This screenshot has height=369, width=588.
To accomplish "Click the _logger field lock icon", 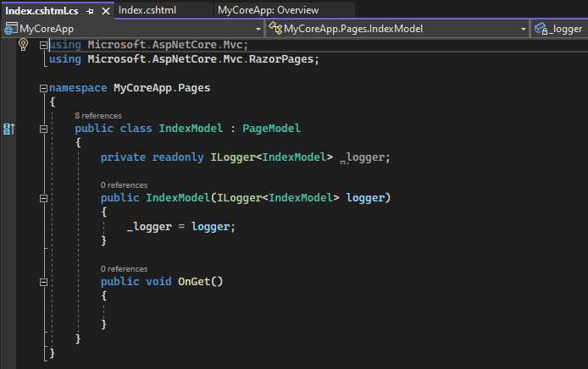I will [x=541, y=29].
